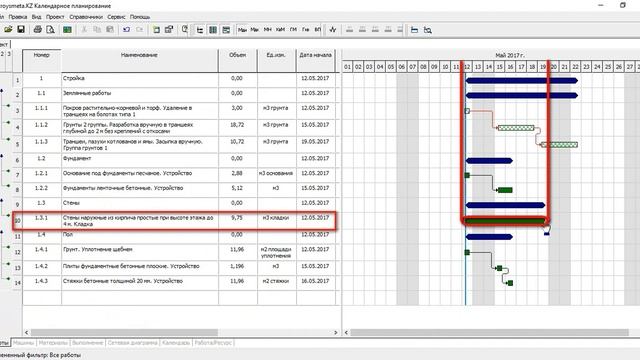
Task: Open the Вид menu
Action: 36,17
